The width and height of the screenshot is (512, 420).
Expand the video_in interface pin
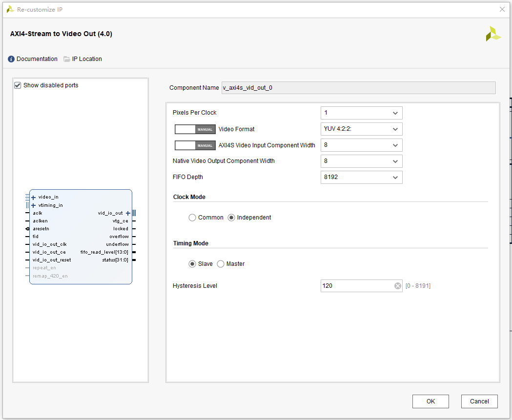[x=33, y=197]
